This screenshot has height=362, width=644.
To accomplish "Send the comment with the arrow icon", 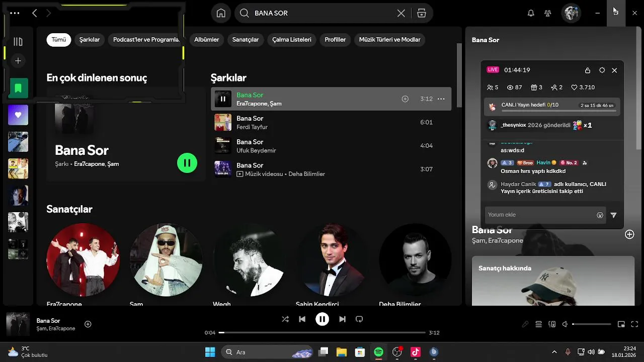I will point(613,215).
